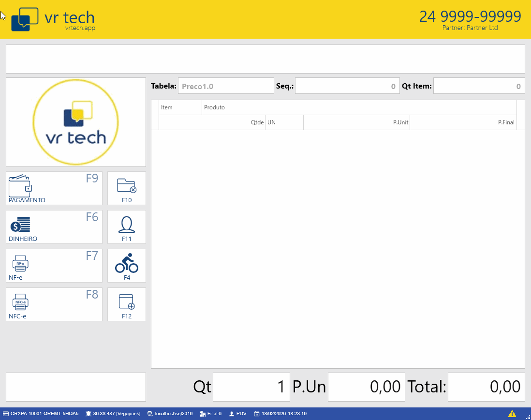Click the F12 new window icon
The height and width of the screenshot is (420, 531).
coord(126,302)
